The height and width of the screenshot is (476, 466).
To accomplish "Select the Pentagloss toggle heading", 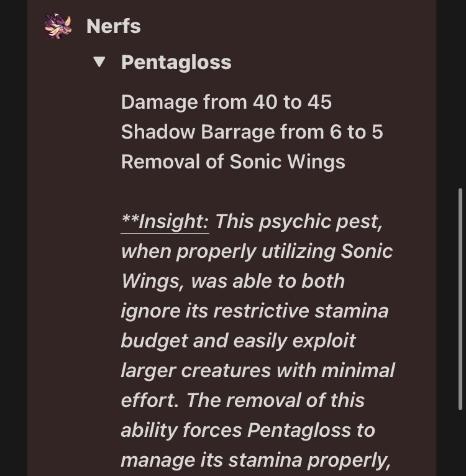I will pos(176,62).
